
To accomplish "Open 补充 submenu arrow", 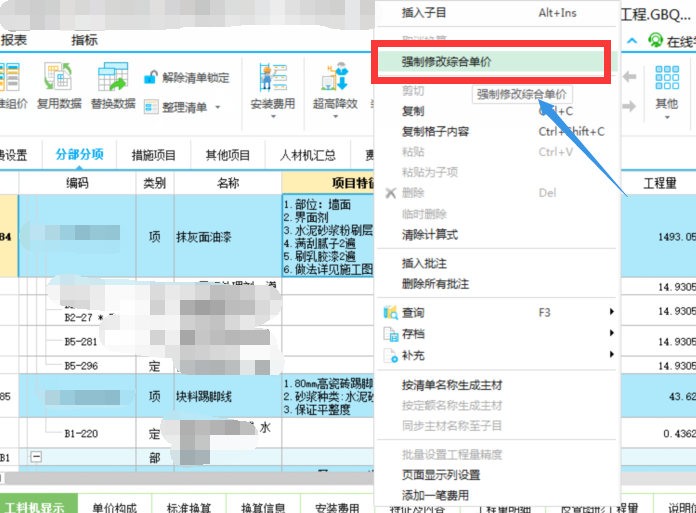I will (611, 354).
